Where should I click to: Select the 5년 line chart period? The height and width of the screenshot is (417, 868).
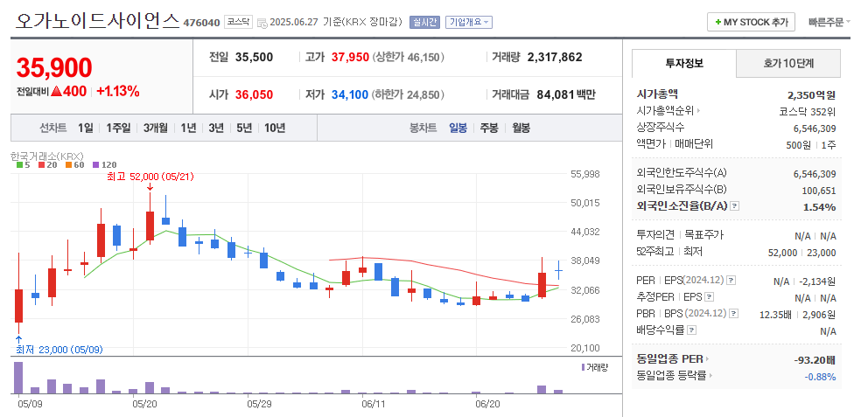tap(243, 129)
